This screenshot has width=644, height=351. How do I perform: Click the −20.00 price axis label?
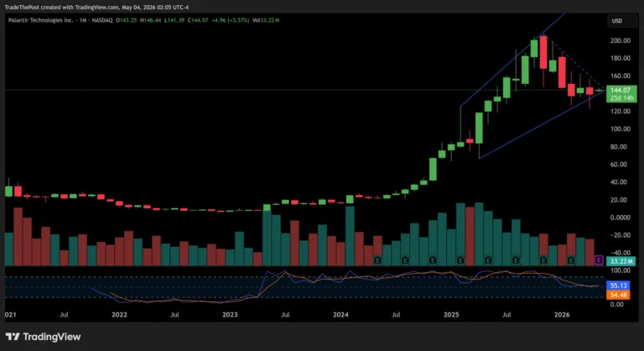coord(621,235)
